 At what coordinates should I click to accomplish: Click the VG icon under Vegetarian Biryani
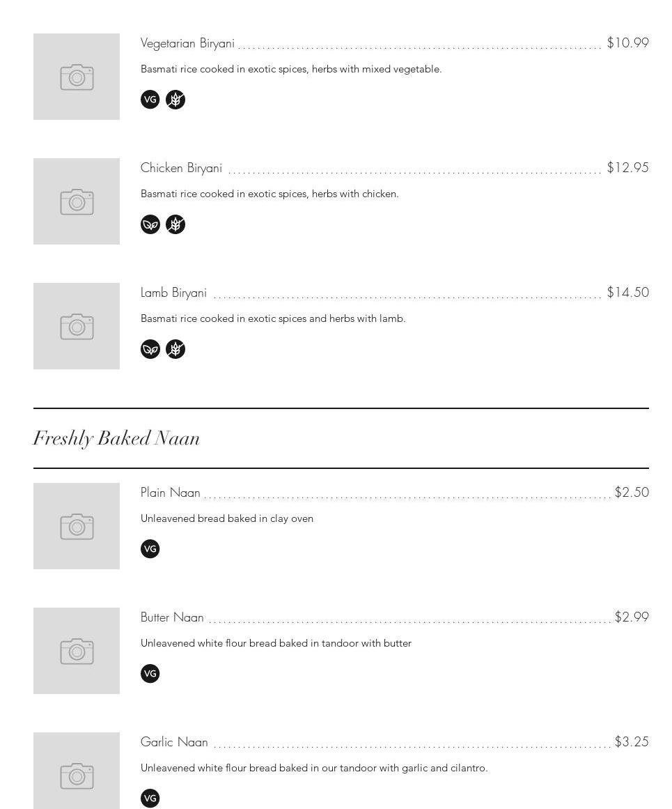coord(150,100)
